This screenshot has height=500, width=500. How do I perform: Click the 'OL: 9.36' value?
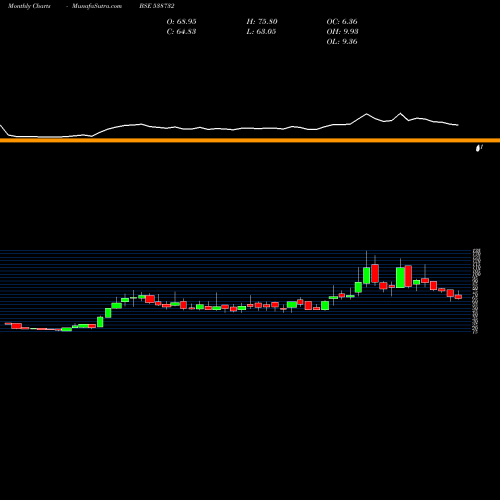(342, 41)
